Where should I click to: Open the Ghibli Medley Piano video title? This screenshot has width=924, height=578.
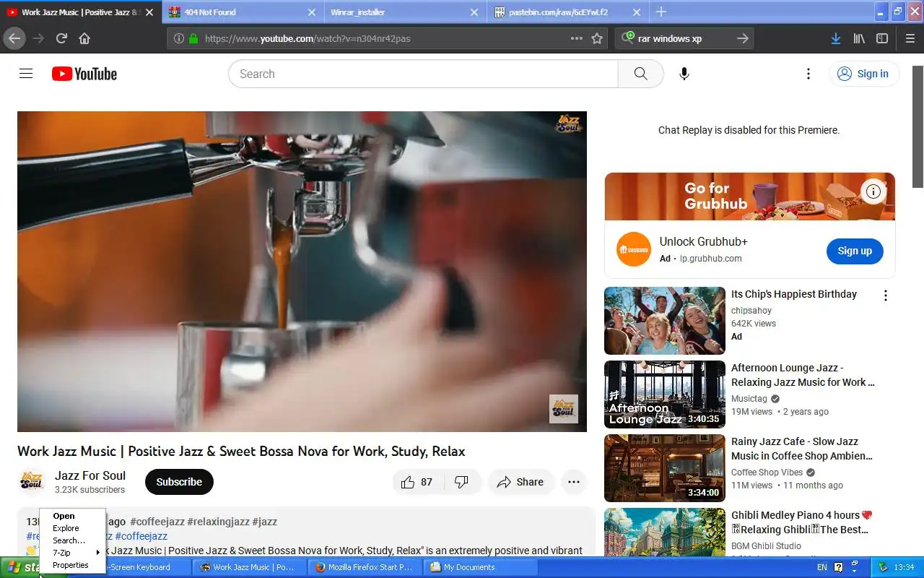(801, 522)
